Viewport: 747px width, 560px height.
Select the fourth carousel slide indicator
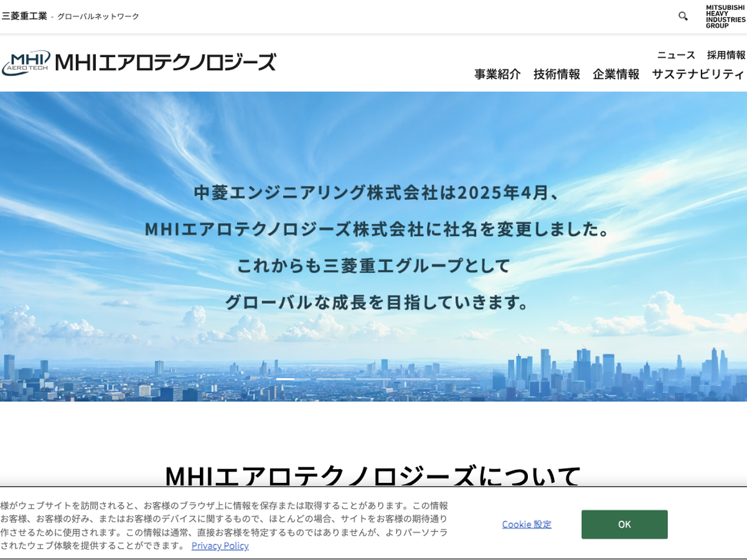point(413,379)
